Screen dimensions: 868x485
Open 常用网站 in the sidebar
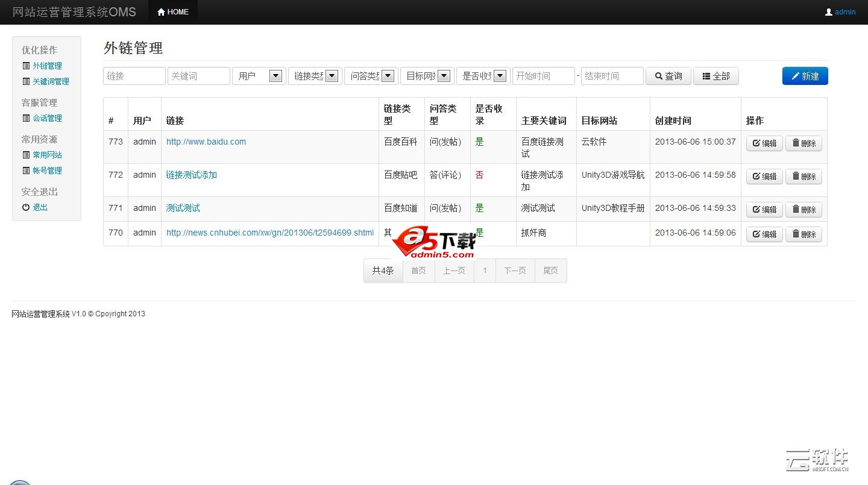click(47, 155)
